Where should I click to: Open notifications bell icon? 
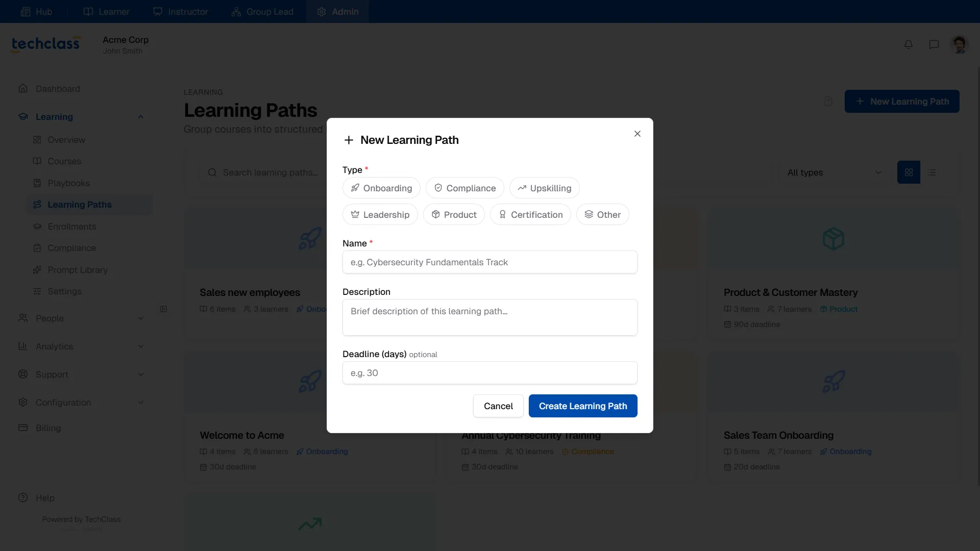tap(908, 44)
